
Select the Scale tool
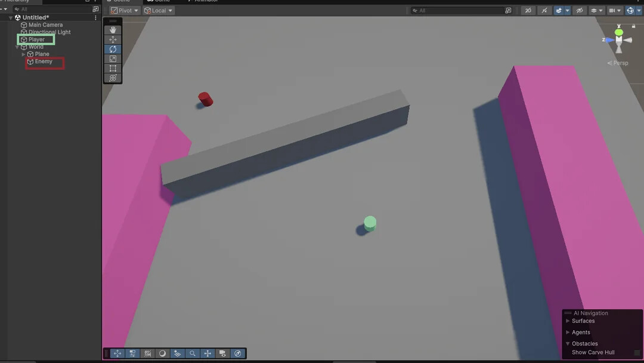113,59
